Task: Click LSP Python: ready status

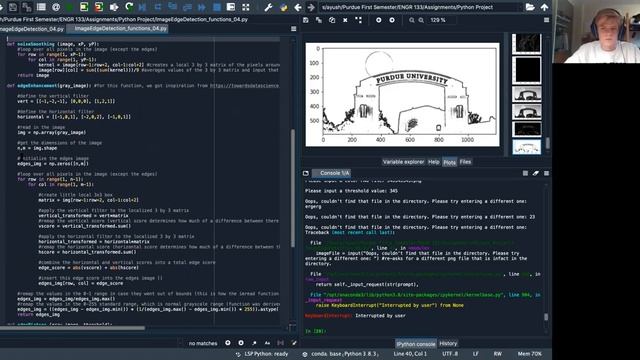Action: point(262,354)
